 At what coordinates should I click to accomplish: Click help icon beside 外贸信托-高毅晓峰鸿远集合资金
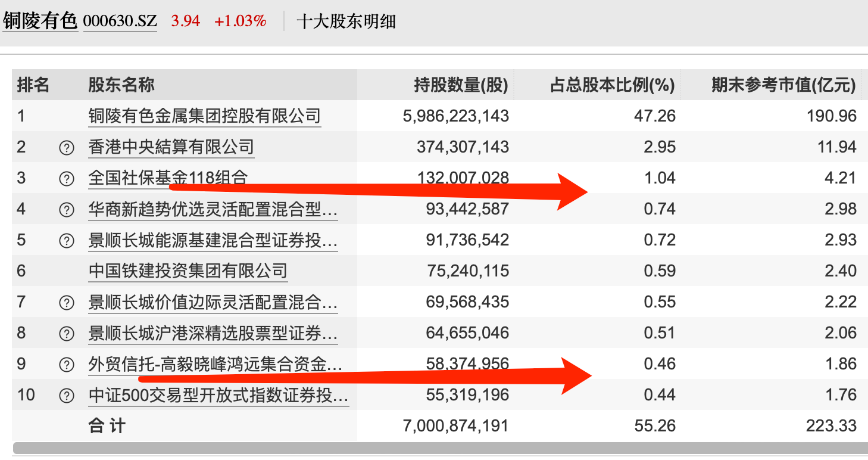coord(67,364)
